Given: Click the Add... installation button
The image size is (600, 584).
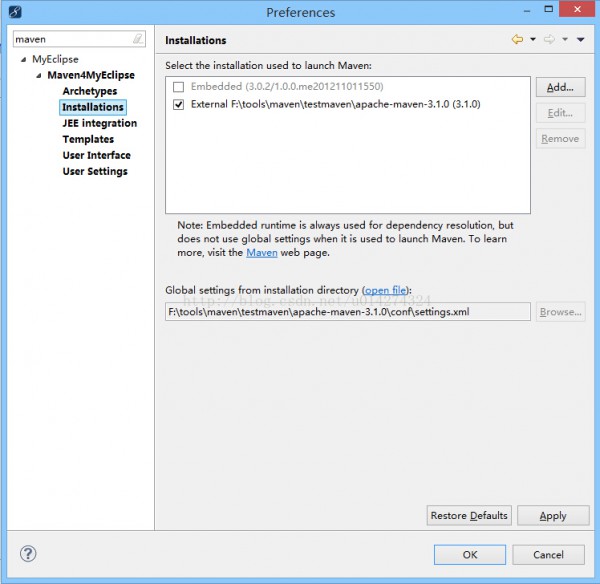Looking at the screenshot, I should (560, 87).
